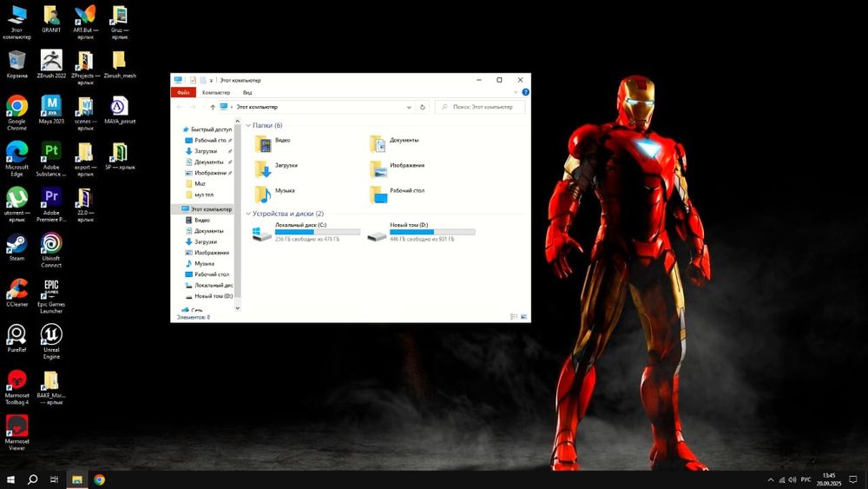Select Epic Games Launcher desktop icon
Image resolution: width=868 pixels, height=489 pixels.
51,296
